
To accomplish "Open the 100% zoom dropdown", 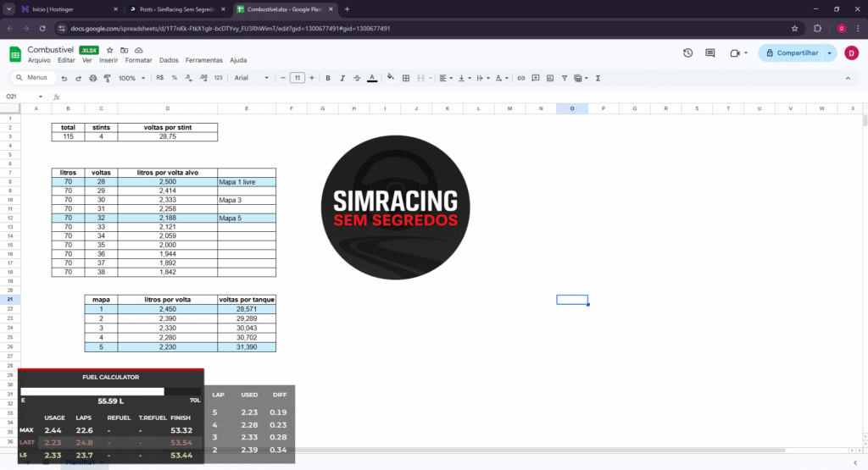I will point(131,78).
